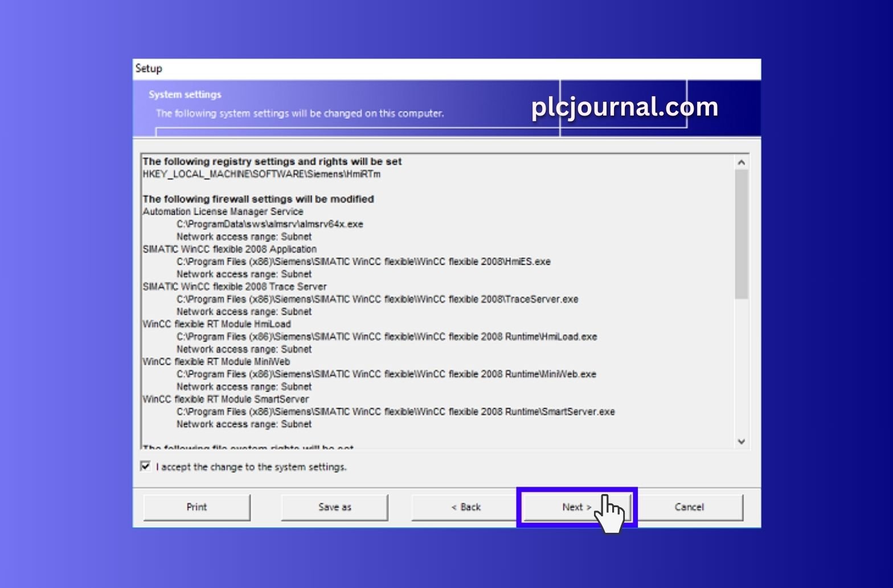Screen dimensions: 893x588
Task: Click the HmiES.exe path line
Action: pos(363,262)
